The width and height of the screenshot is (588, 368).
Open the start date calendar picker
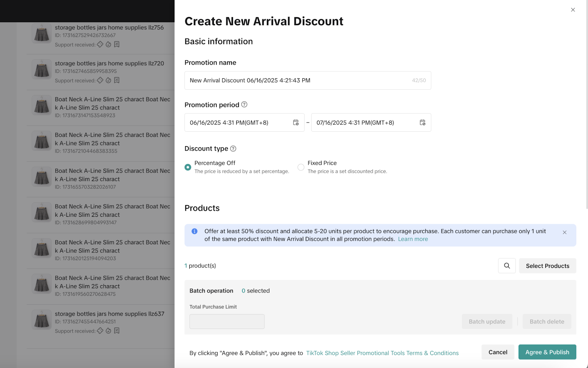click(296, 123)
